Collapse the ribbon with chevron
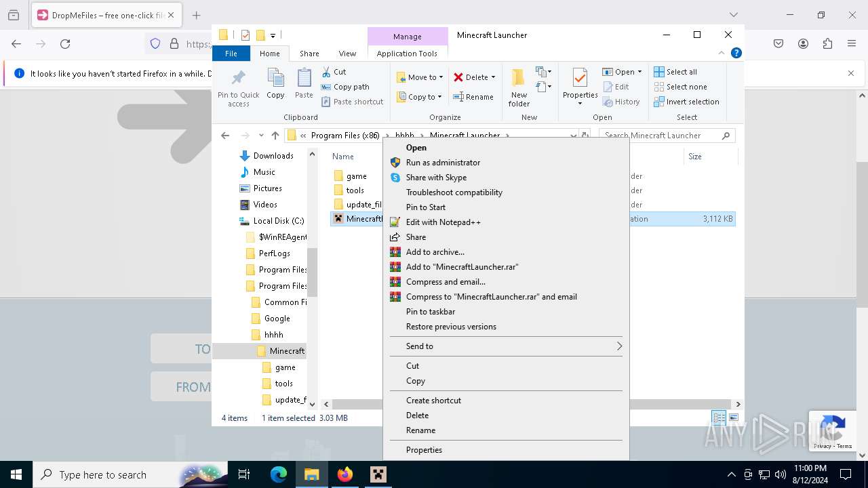Viewport: 868px width, 488px height. 722,53
